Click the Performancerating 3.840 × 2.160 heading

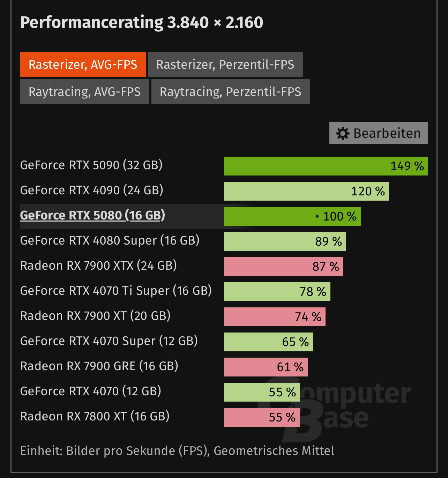tap(141, 23)
